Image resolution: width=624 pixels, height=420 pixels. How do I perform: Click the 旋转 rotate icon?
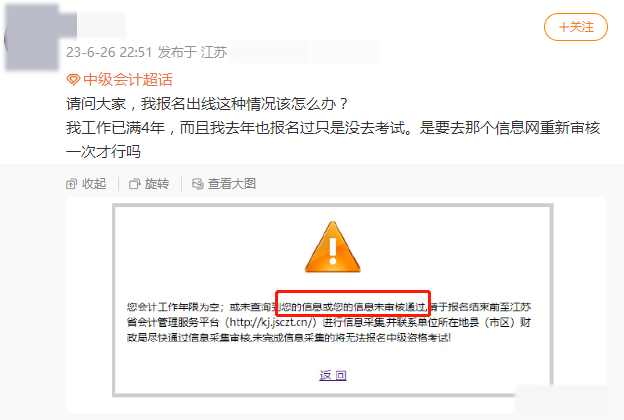pos(135,184)
